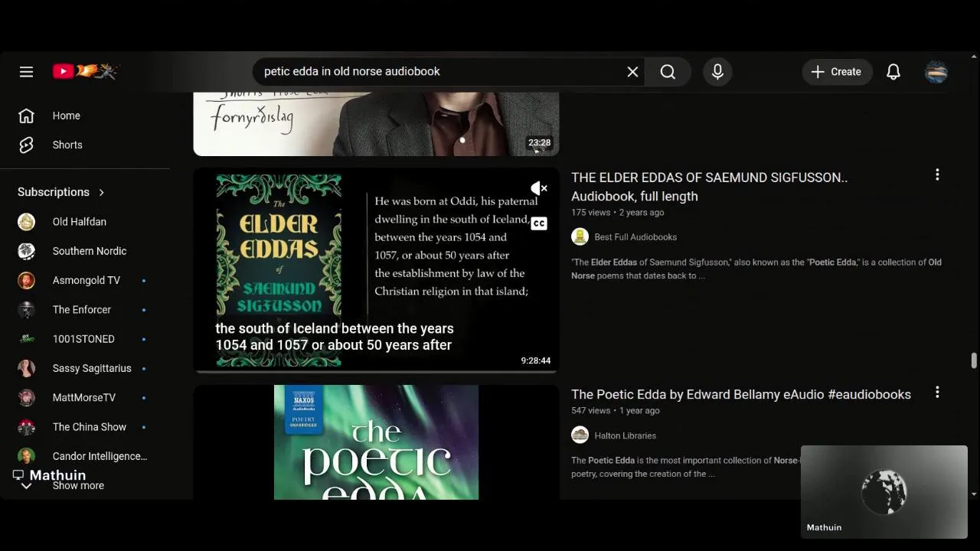Click the YouTube logo
The width and height of the screenshot is (980, 551).
(x=86, y=71)
